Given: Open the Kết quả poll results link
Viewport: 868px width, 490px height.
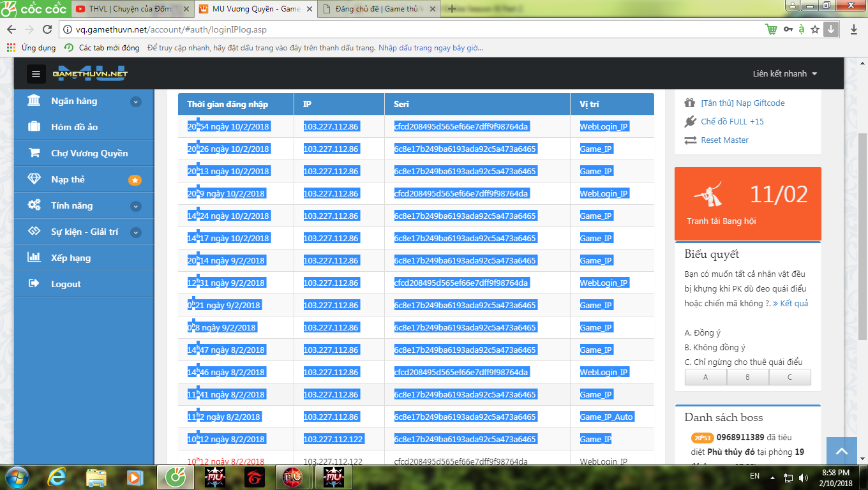Looking at the screenshot, I should 790,303.
